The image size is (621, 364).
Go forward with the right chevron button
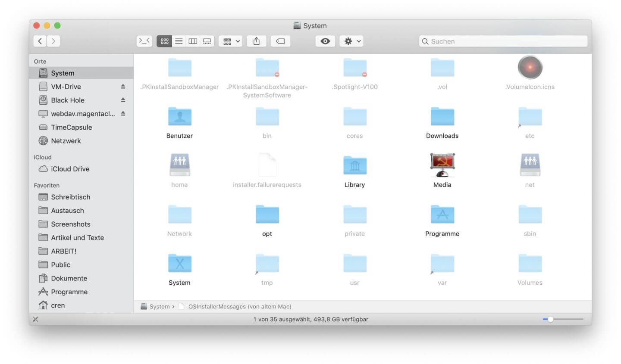coord(53,41)
